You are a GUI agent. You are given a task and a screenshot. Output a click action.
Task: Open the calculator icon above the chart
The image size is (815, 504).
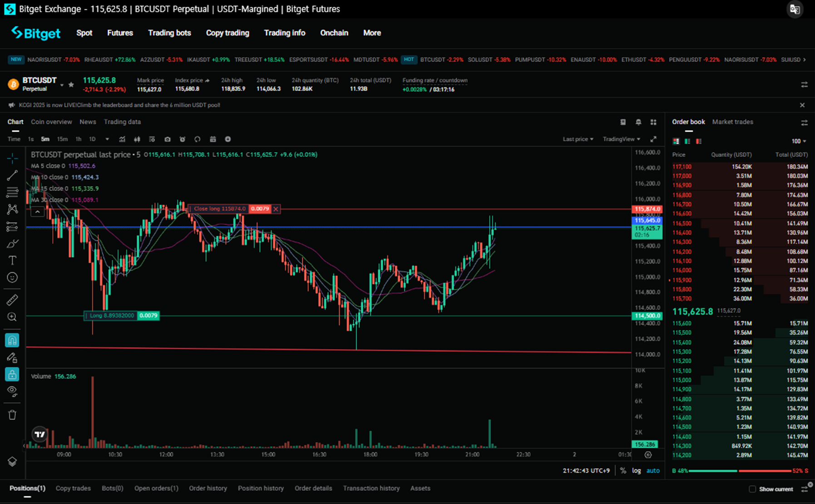[623, 122]
